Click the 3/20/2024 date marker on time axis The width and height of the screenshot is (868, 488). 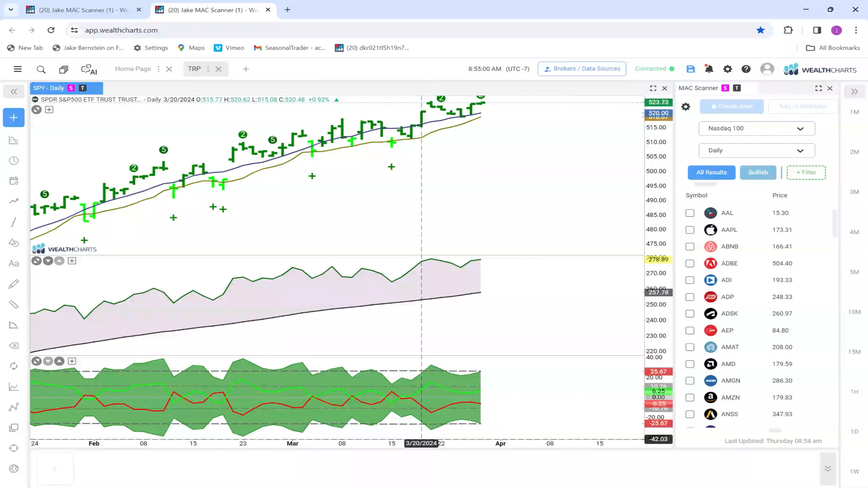[421, 443]
